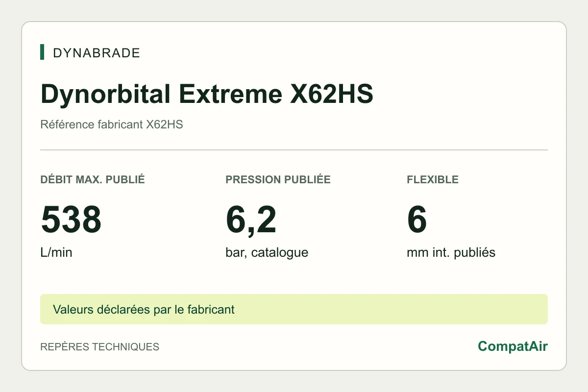Click the DYNABRADE brand label
Image resolution: width=588 pixels, height=392 pixels.
(x=97, y=53)
